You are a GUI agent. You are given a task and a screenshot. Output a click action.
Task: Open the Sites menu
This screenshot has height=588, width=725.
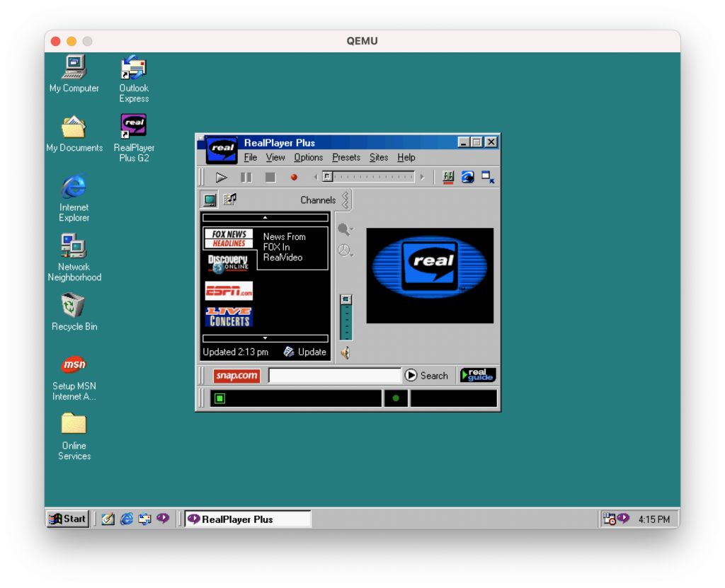coord(379,158)
